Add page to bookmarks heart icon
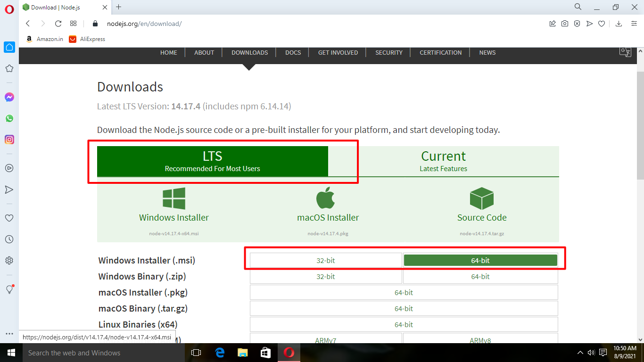644x362 pixels. pos(602,24)
